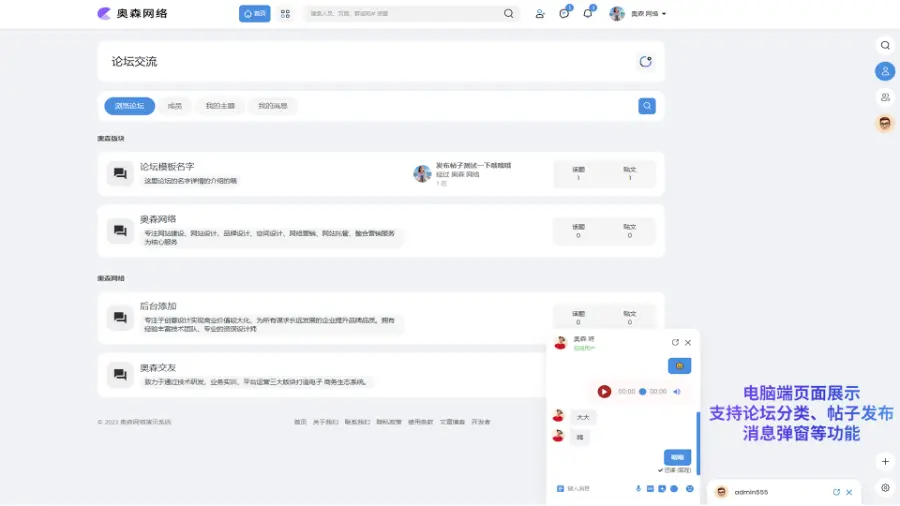
Task: Switch to the 成员 tab
Action: (175, 106)
